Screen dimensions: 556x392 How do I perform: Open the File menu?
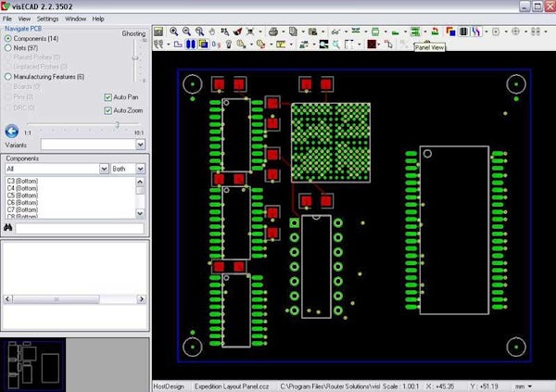pyautogui.click(x=7, y=18)
